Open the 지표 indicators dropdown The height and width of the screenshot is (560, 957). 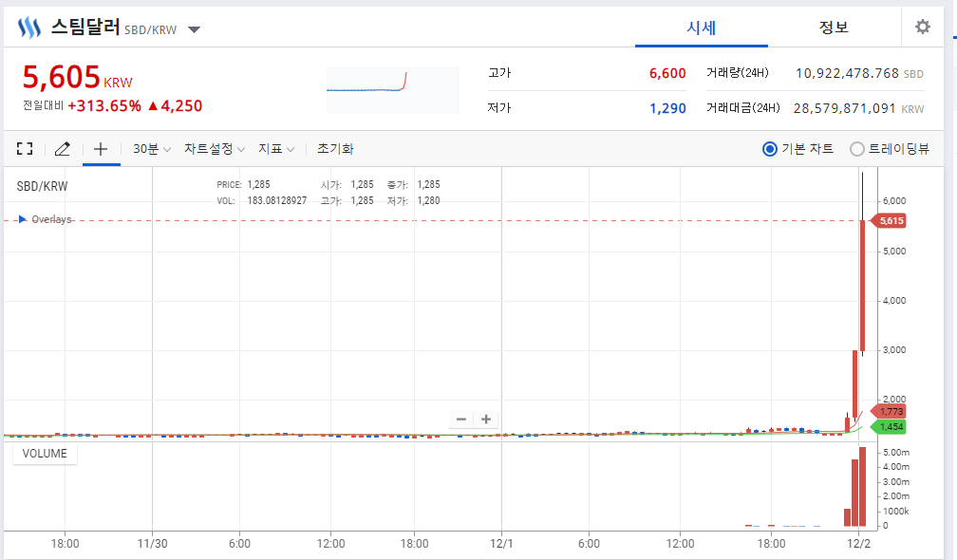(x=276, y=149)
